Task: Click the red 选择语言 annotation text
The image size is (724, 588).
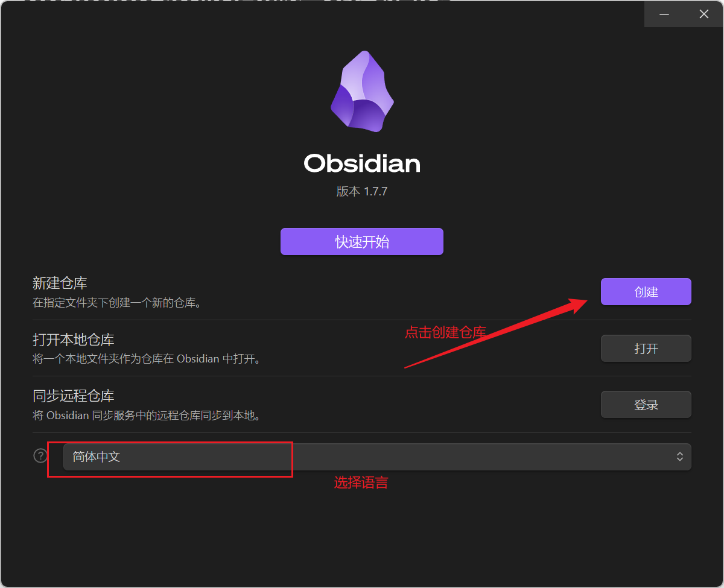Action: point(361,482)
